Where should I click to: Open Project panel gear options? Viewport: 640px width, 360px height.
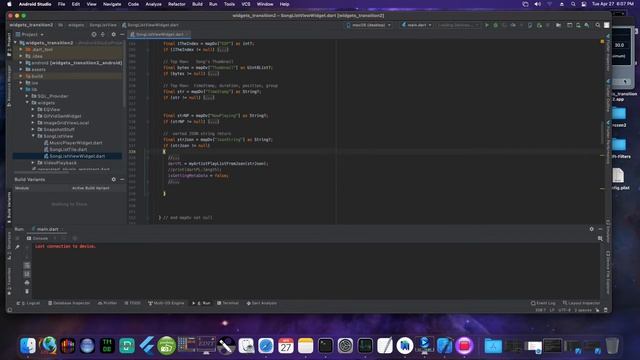(x=113, y=35)
